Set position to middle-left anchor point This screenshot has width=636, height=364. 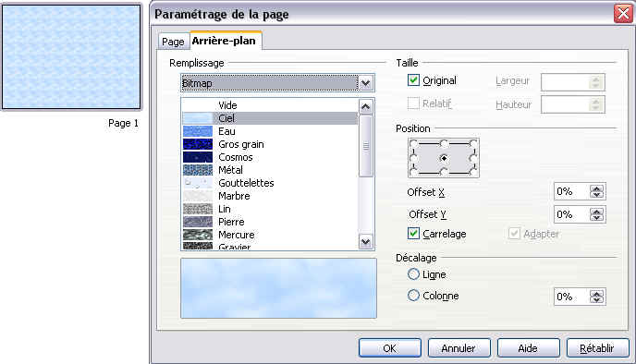click(x=413, y=158)
